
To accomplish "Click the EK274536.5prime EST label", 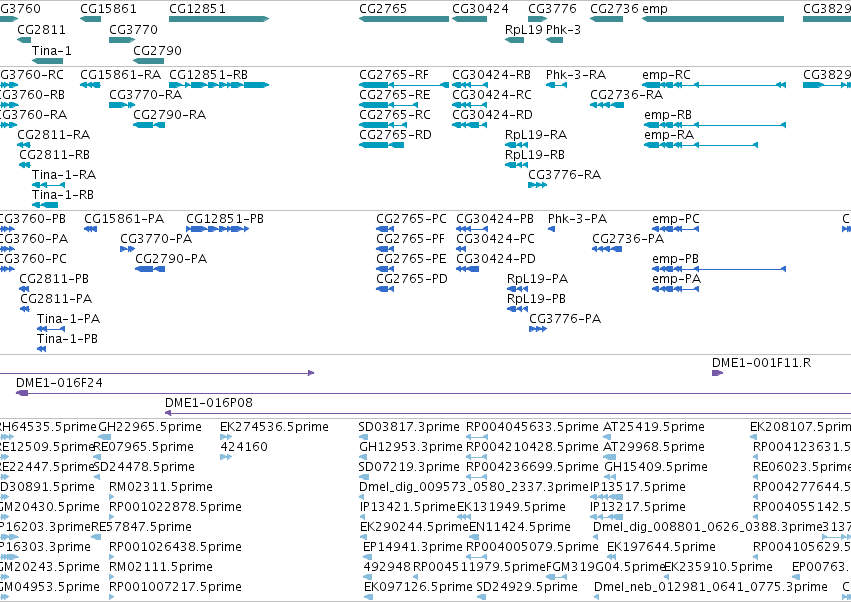I will pos(274,427).
